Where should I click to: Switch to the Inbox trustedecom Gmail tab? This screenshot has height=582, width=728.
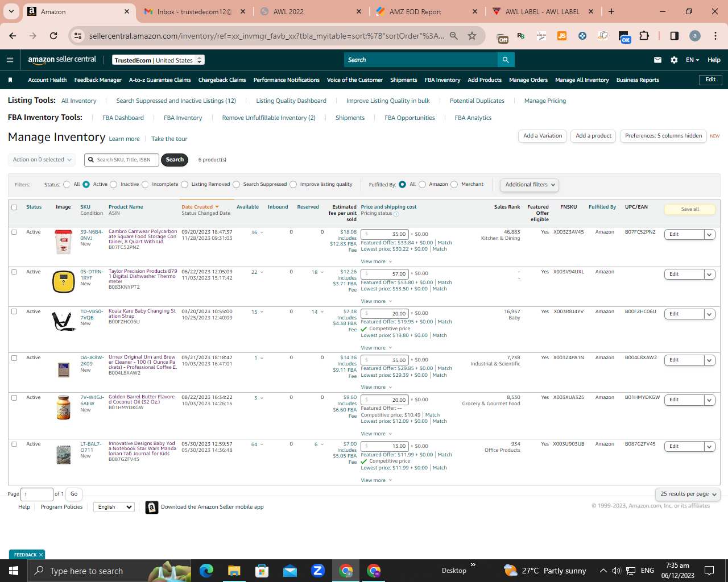[x=195, y=11]
